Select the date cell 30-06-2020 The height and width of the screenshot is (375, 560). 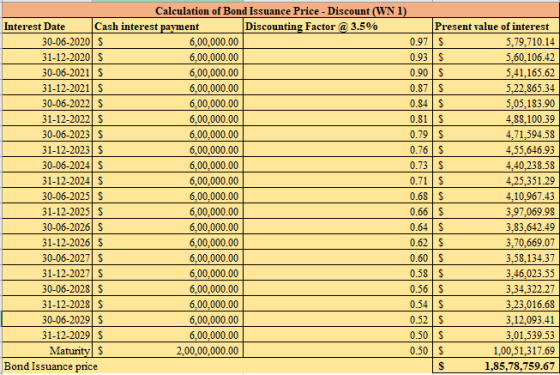(x=47, y=41)
